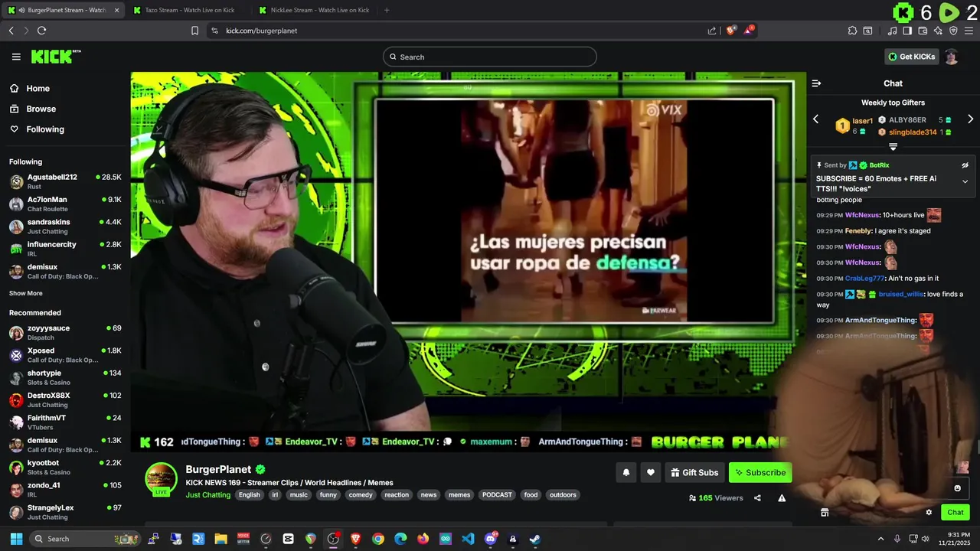Expand the pinned message chevron
980x551 pixels.
[x=965, y=181]
